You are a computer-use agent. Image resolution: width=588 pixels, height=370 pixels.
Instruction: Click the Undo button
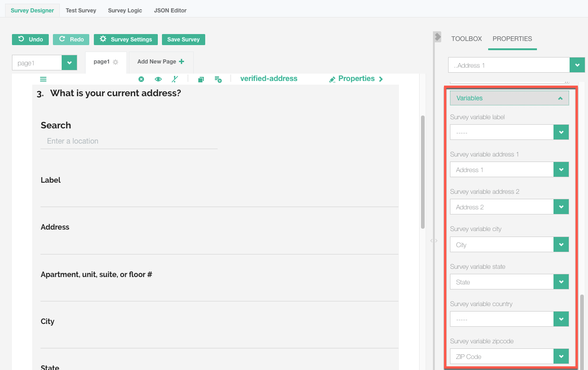[x=30, y=40]
